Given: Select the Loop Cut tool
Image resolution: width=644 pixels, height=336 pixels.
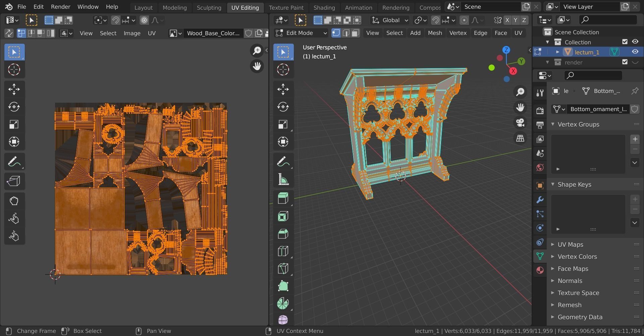Looking at the screenshot, I should (283, 251).
